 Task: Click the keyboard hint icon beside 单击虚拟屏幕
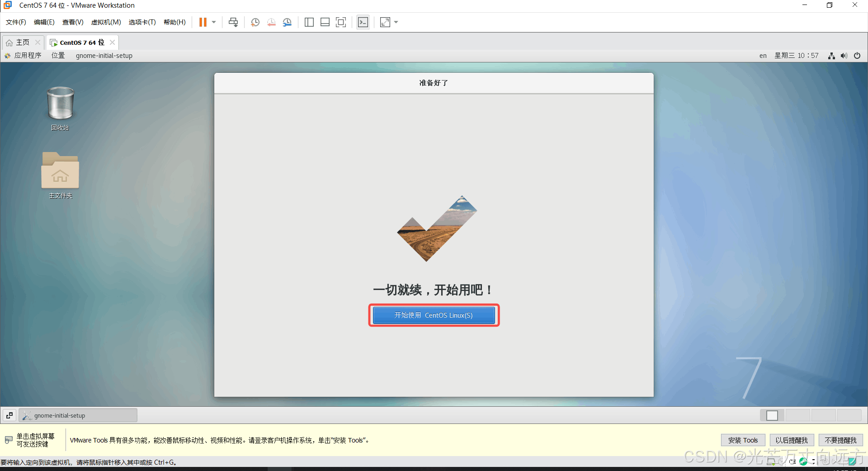9,440
